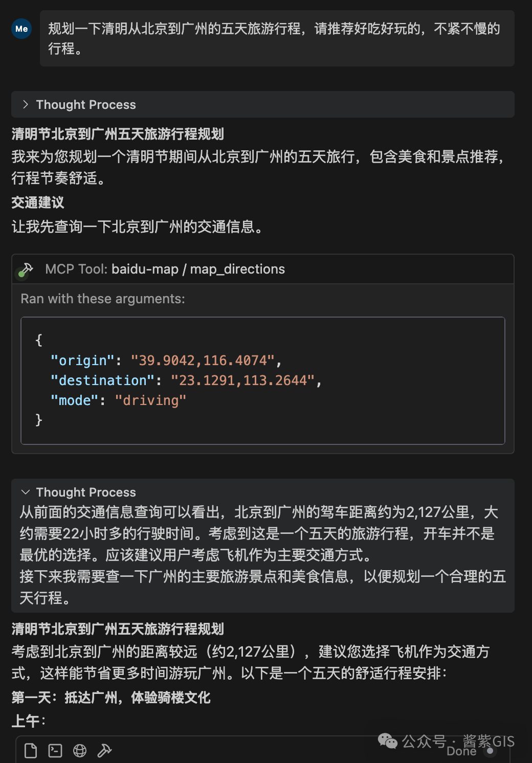
Task: Click the globe web search icon
Action: [80, 750]
